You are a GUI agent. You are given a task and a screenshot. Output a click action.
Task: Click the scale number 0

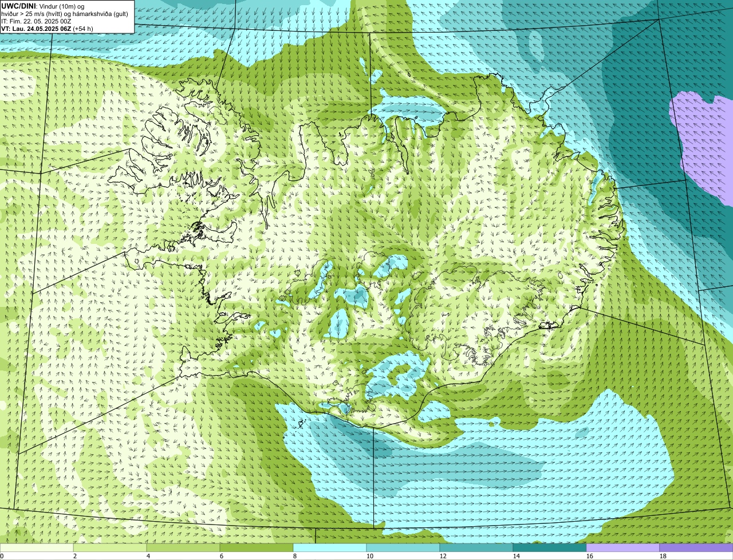tap(2, 556)
